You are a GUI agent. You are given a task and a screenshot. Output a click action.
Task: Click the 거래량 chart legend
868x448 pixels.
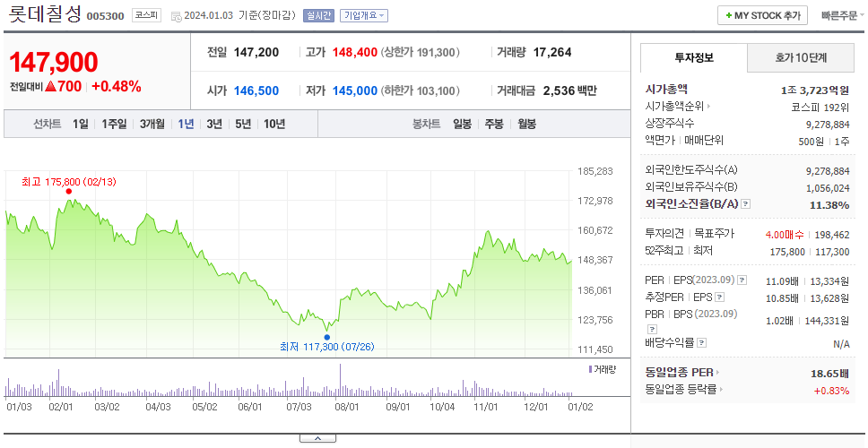[x=603, y=369]
